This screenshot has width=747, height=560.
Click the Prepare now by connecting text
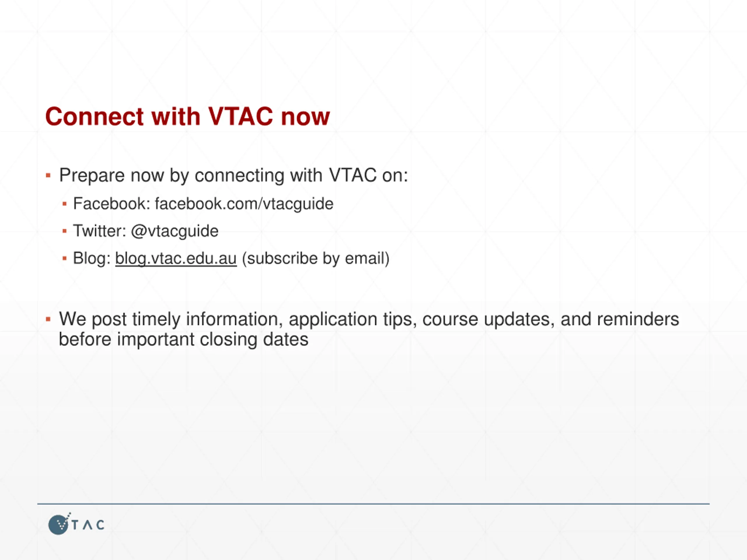[x=234, y=176]
